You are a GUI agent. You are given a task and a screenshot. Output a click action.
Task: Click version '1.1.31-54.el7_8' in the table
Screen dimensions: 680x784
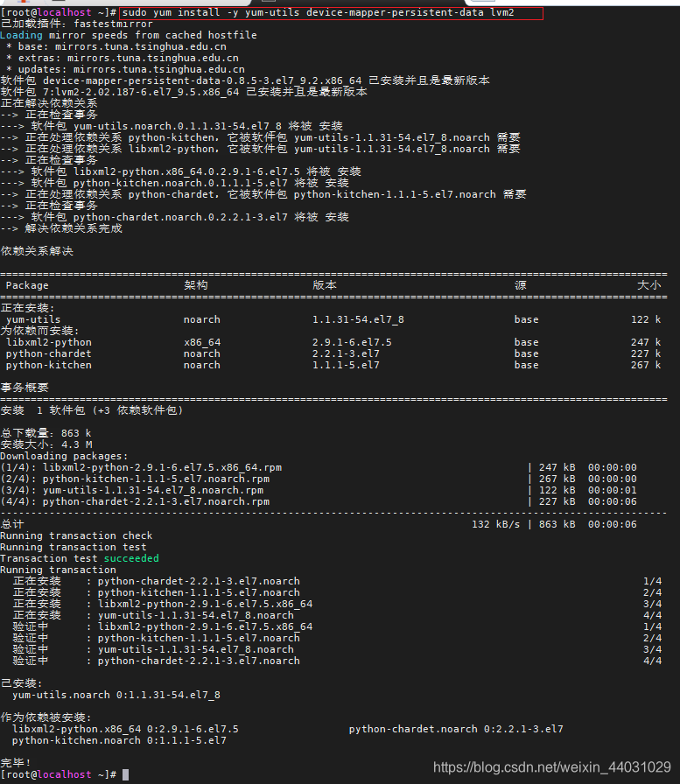(x=358, y=320)
